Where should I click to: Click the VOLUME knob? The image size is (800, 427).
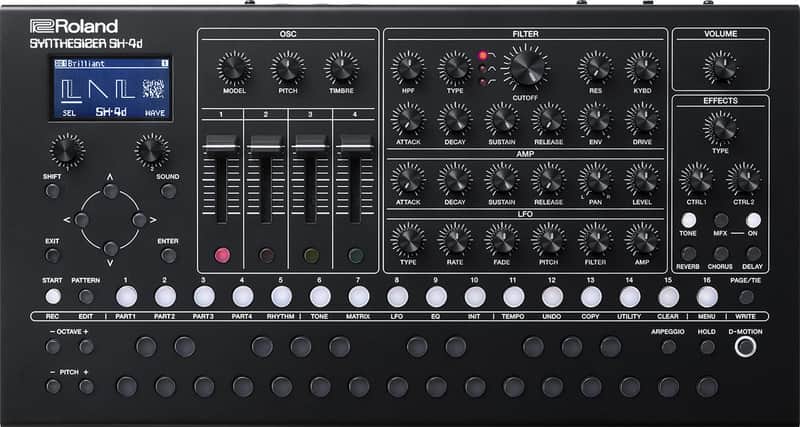point(720,67)
